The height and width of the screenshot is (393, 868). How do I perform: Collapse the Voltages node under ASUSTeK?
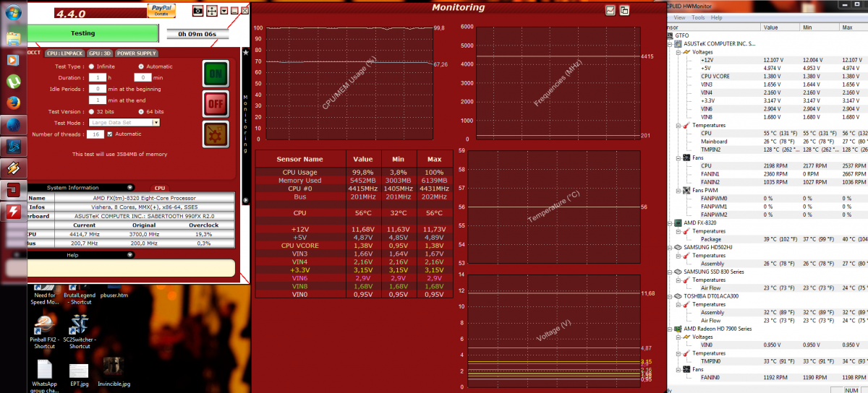(678, 52)
